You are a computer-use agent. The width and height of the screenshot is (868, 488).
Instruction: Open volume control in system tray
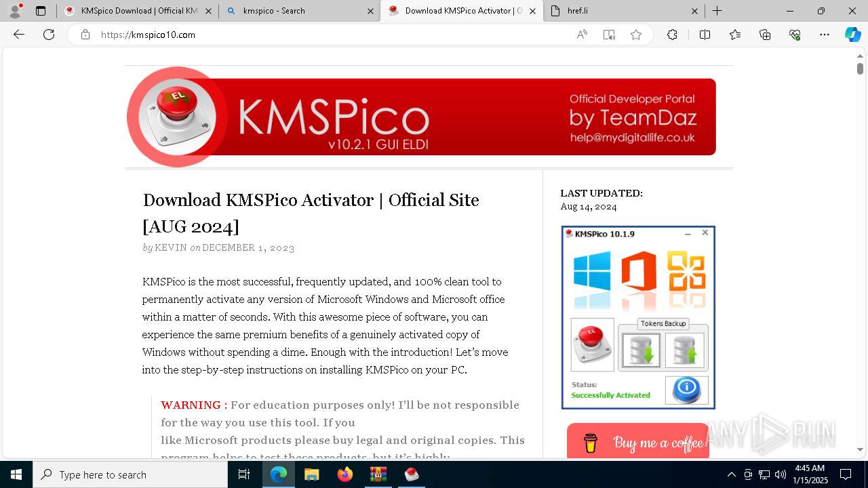point(781,474)
